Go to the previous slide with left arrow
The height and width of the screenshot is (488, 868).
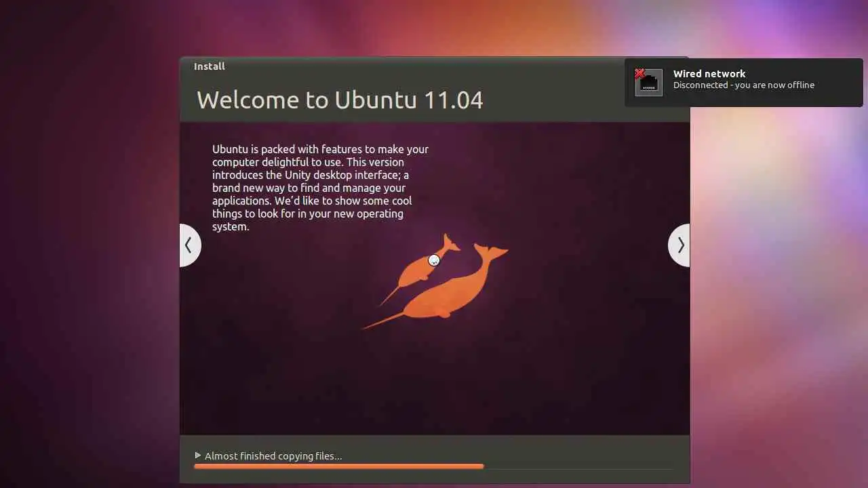(190, 245)
